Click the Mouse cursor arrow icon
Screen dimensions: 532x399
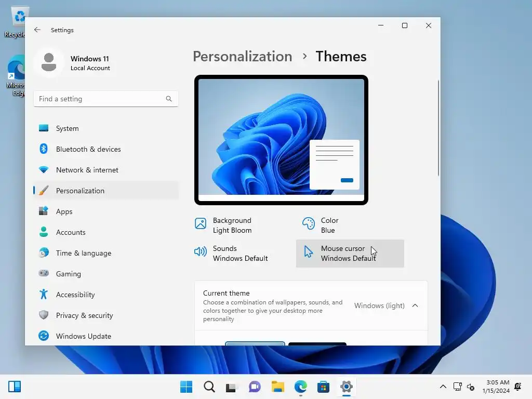click(309, 252)
